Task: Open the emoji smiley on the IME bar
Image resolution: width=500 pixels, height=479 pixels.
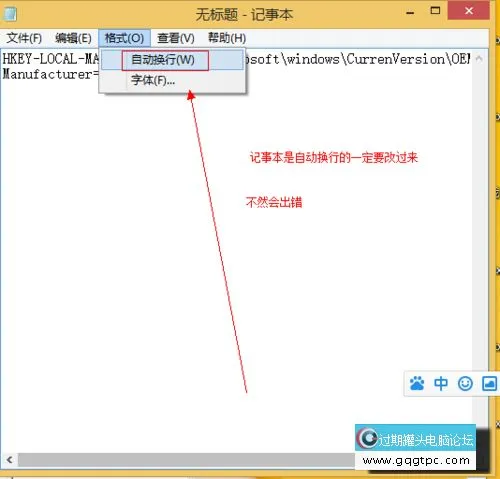Action: pyautogui.click(x=465, y=384)
